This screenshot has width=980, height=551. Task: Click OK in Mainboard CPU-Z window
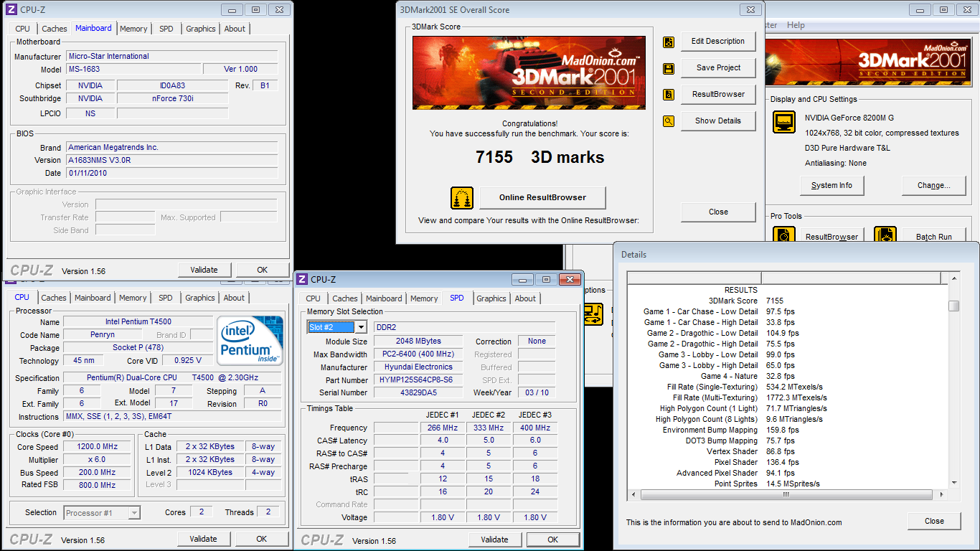[263, 270]
